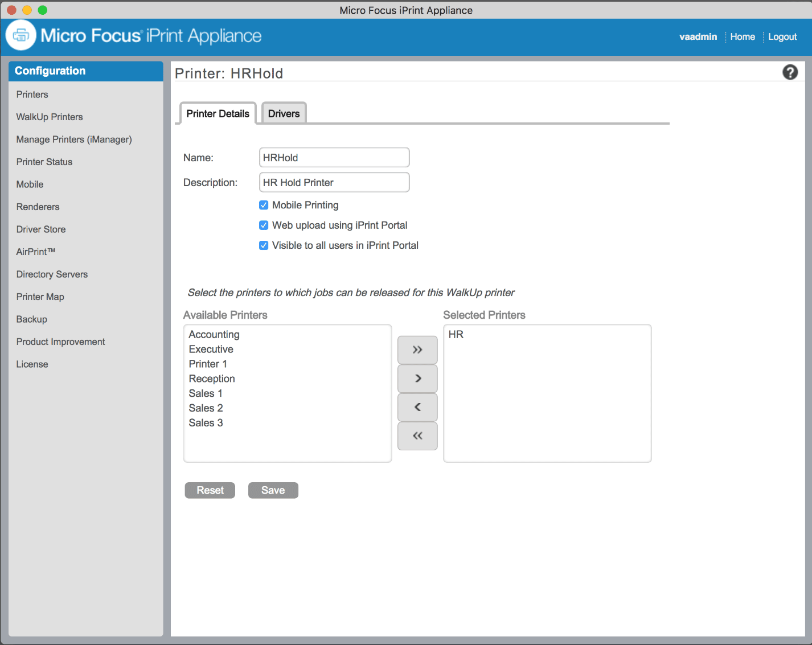Viewport: 812px width, 645px height.
Task: Open the Backup section
Action: click(32, 319)
